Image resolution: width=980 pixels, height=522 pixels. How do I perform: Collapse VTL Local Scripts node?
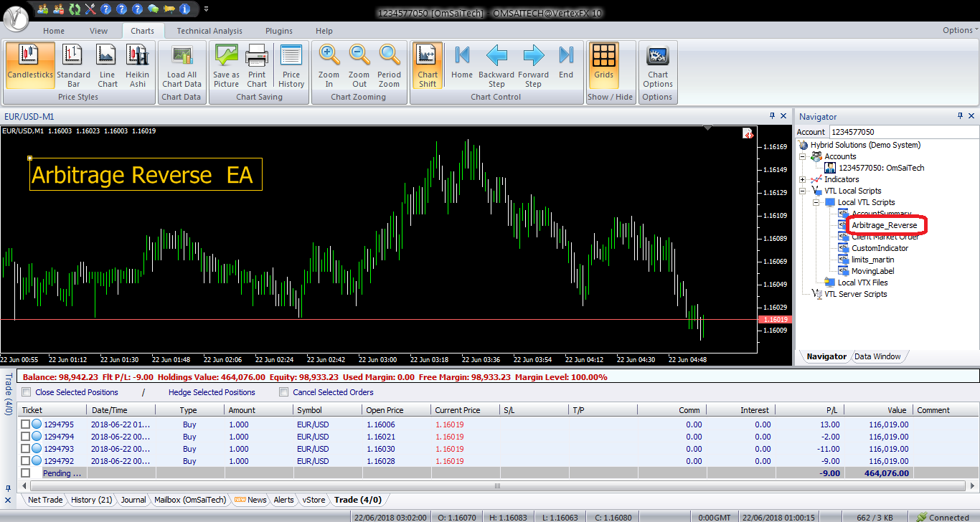[x=803, y=191]
